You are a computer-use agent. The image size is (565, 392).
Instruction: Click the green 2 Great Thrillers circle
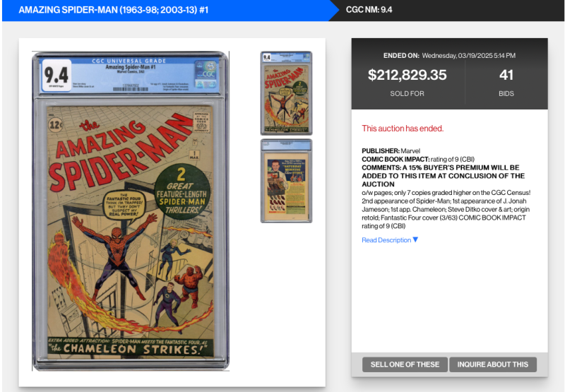click(x=182, y=189)
